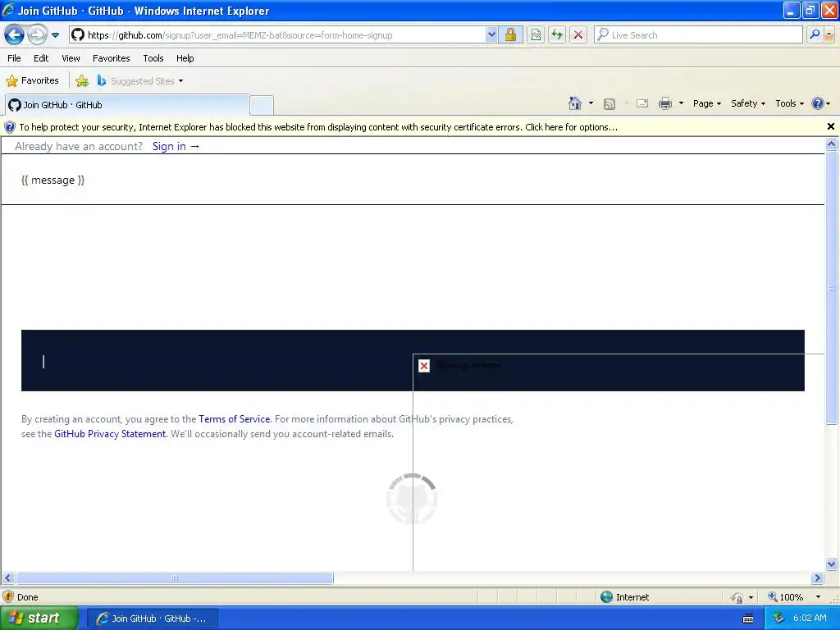The width and height of the screenshot is (840, 630).
Task: Close the security information bar
Action: (x=830, y=126)
